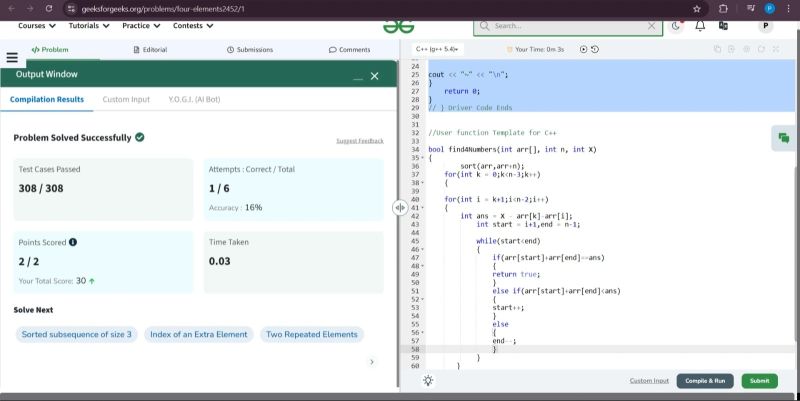This screenshot has height=401, width=800.
Task: Show next Solve Next suggestions arrow
Action: tap(372, 362)
